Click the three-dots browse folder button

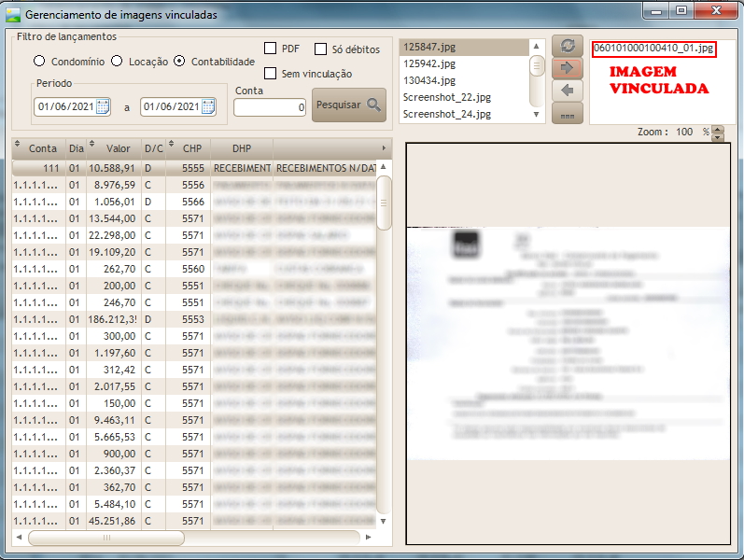[567, 114]
